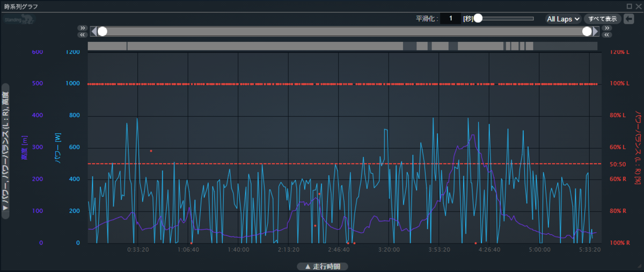644x272 pixels.
Task: Click the 800 power axis value
Action: [74, 116]
